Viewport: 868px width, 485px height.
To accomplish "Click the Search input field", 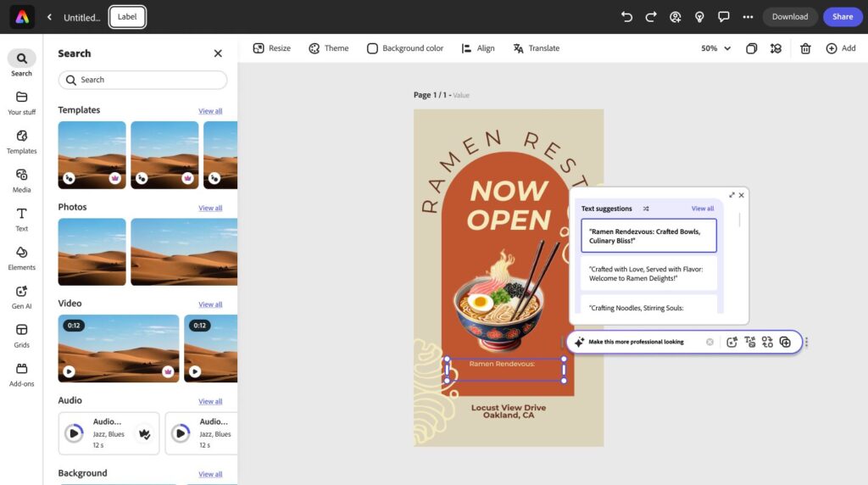I will pyautogui.click(x=142, y=80).
